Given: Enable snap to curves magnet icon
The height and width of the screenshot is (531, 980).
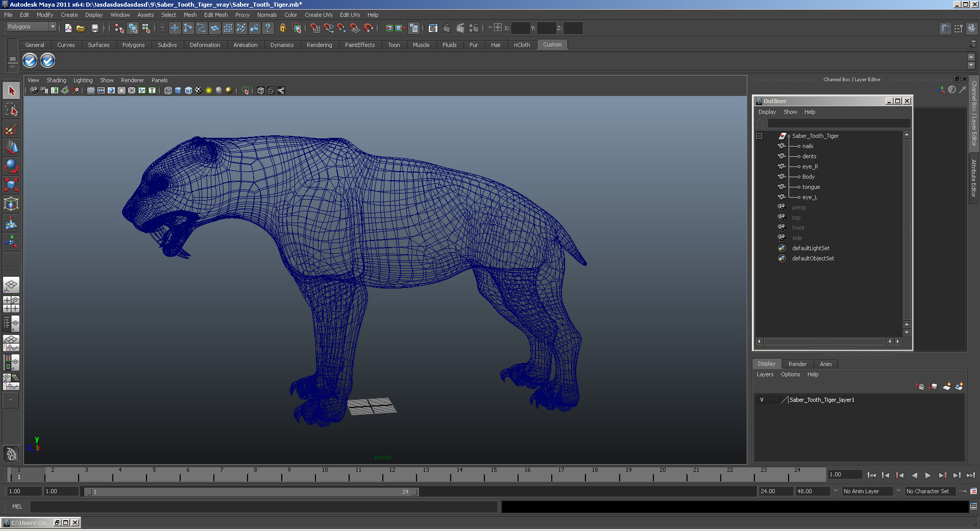Looking at the screenshot, I should (x=329, y=28).
